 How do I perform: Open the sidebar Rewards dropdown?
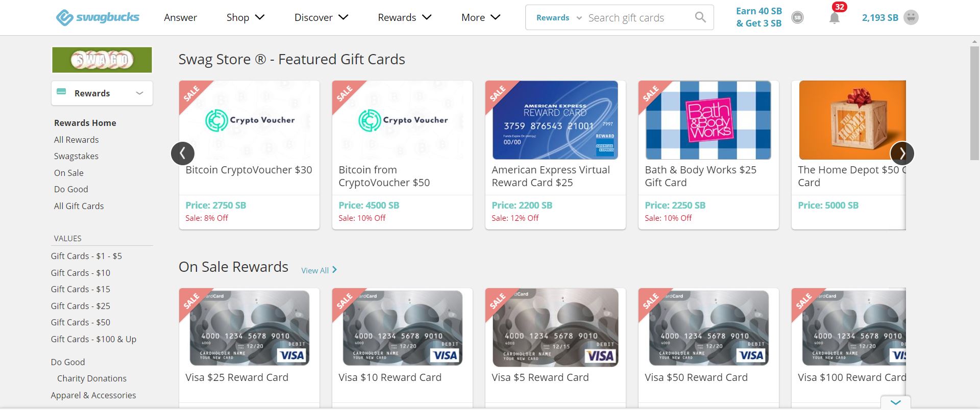pyautogui.click(x=102, y=93)
